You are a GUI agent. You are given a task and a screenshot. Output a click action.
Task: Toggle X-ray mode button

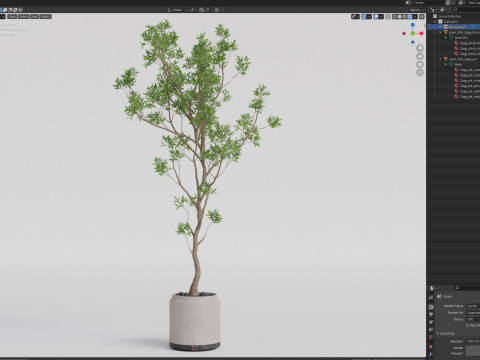point(388,17)
